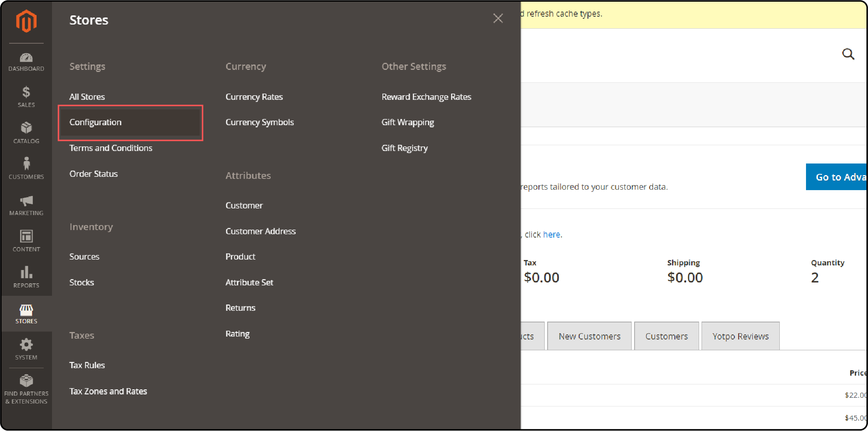This screenshot has width=868, height=431.
Task: Open Customer Address attributes
Action: tap(260, 231)
